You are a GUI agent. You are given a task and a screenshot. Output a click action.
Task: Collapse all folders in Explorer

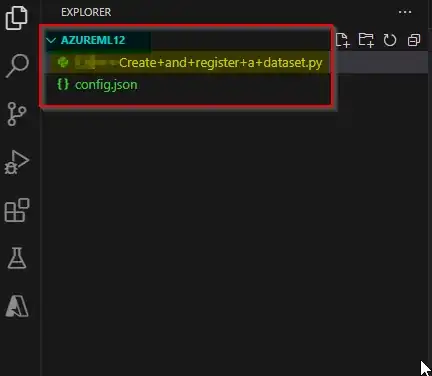414,40
